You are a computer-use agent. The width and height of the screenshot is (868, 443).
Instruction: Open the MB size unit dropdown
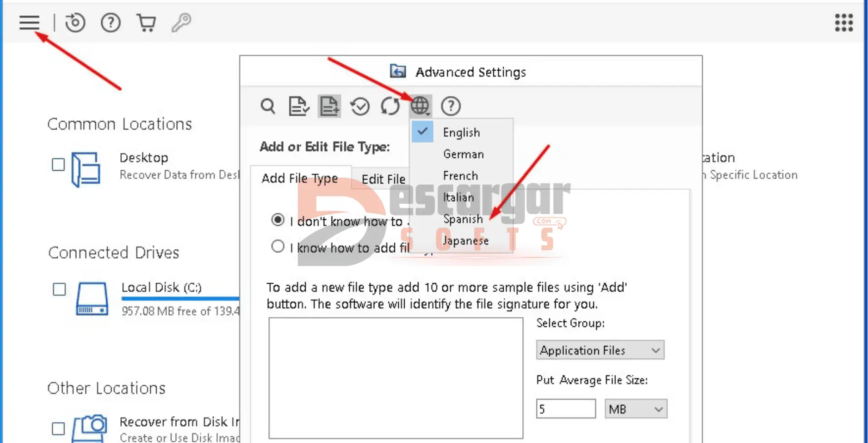(x=636, y=409)
